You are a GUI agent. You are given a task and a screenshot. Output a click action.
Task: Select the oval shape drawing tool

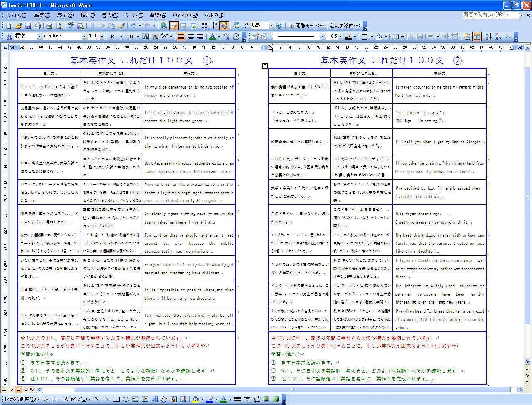[126, 400]
